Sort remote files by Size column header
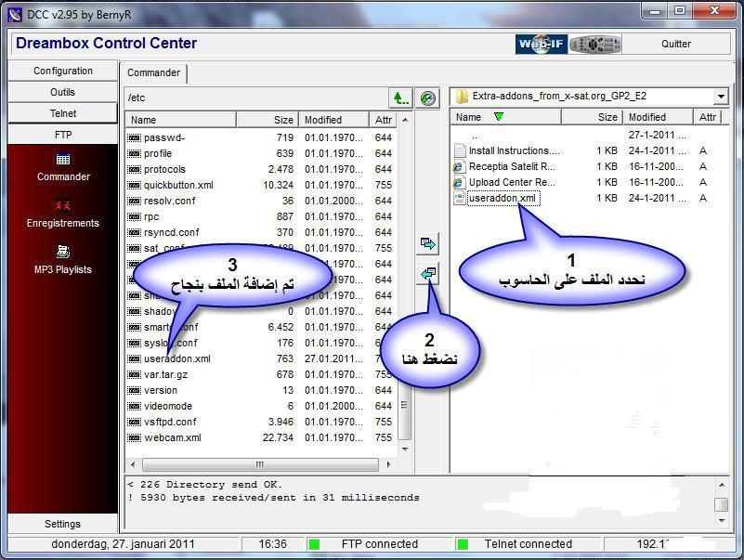This screenshot has height=560, width=744. point(268,120)
